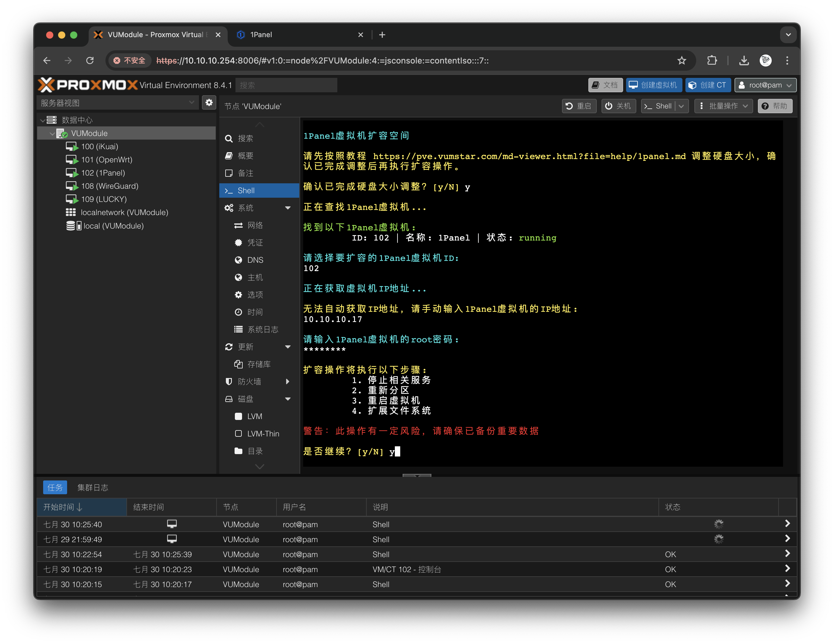
Task: Open the browser extensions puzzle icon
Action: pos(712,61)
